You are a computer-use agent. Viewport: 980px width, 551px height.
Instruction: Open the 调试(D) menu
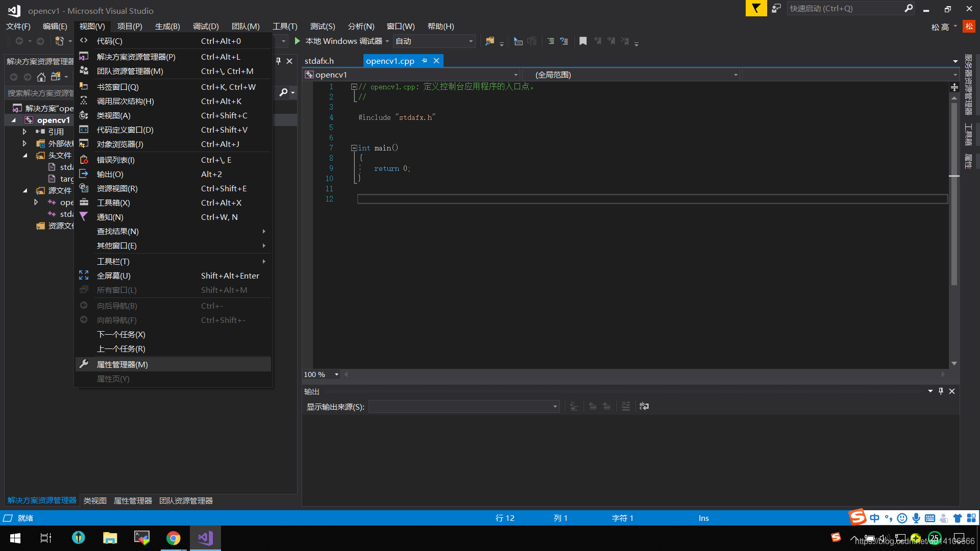pyautogui.click(x=206, y=26)
